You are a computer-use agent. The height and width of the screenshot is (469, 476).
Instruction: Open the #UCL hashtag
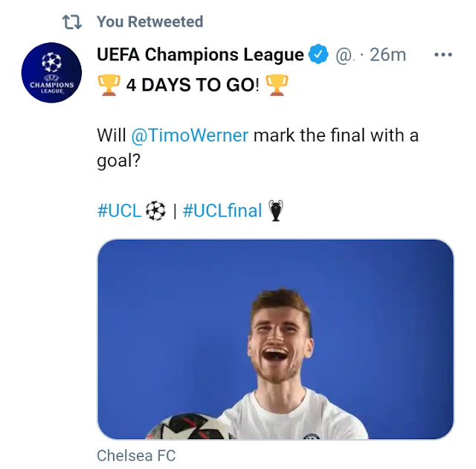click(119, 211)
